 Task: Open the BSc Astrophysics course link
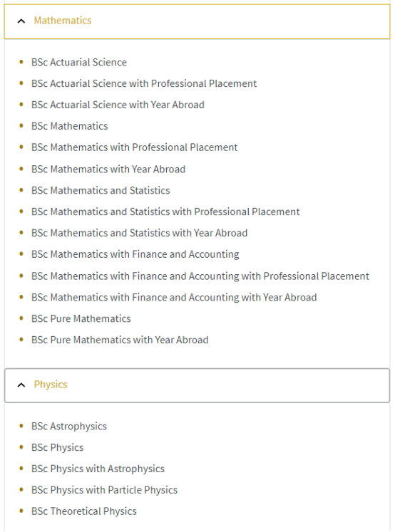click(x=69, y=427)
